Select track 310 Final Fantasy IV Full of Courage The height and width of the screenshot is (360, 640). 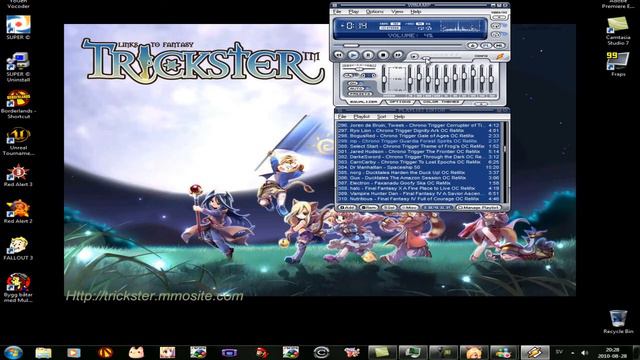418,199
